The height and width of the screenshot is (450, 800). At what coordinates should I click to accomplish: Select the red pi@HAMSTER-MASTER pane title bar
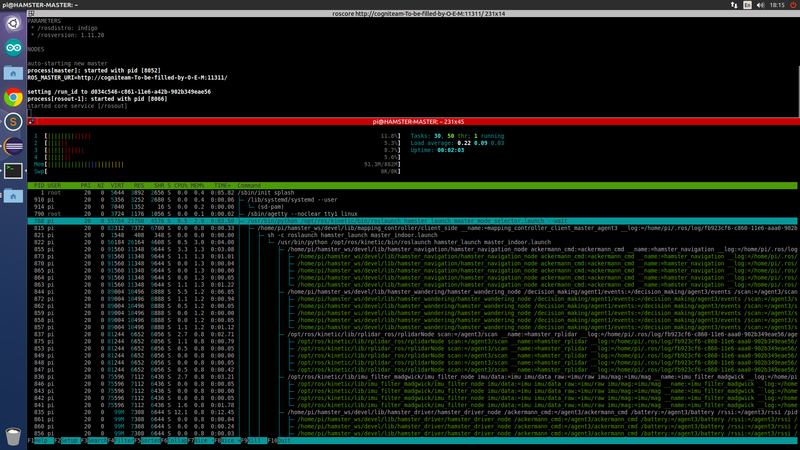[x=413, y=121]
